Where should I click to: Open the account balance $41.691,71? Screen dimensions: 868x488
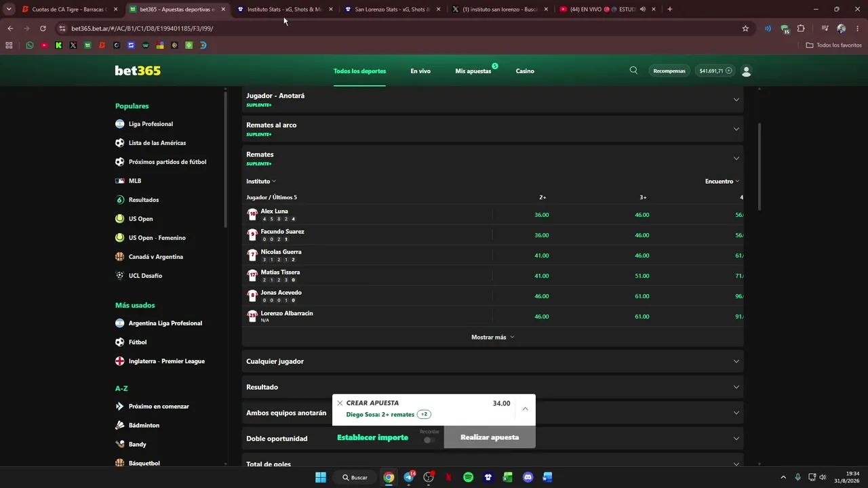(716, 70)
